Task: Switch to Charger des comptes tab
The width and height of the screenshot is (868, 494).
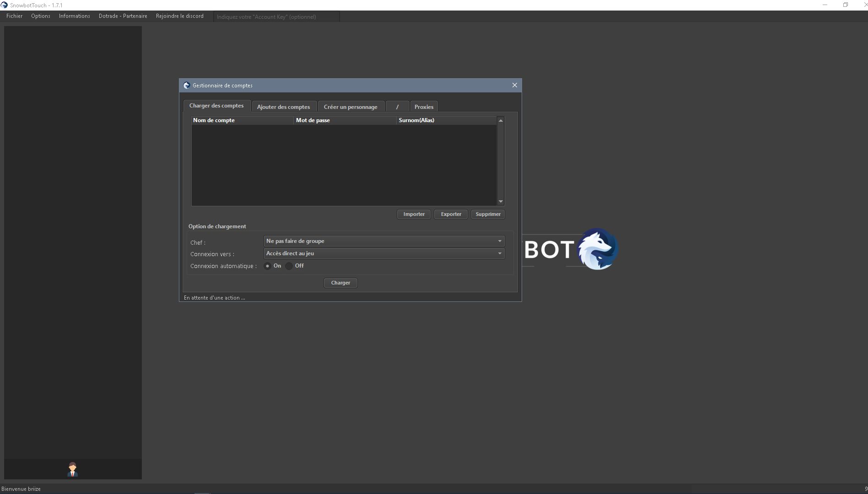Action: 216,106
